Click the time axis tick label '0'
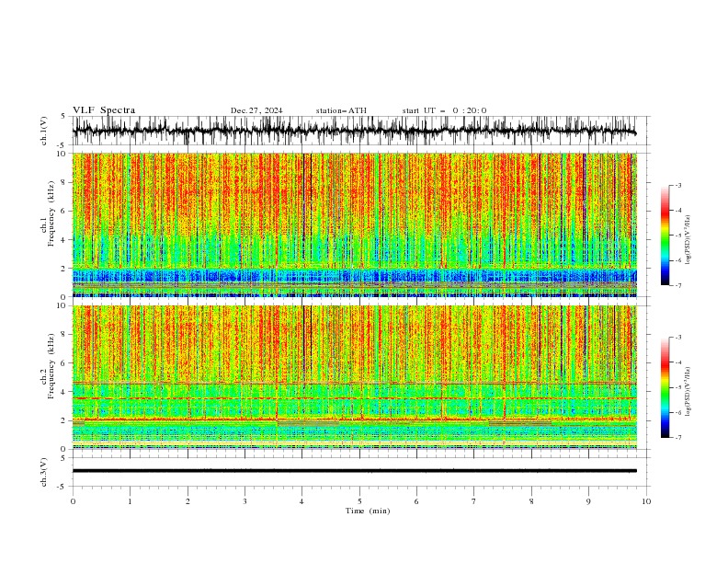 point(73,501)
